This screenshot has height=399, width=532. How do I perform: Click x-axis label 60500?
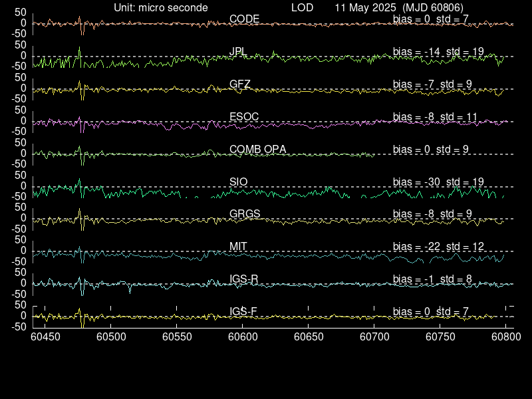(x=111, y=337)
